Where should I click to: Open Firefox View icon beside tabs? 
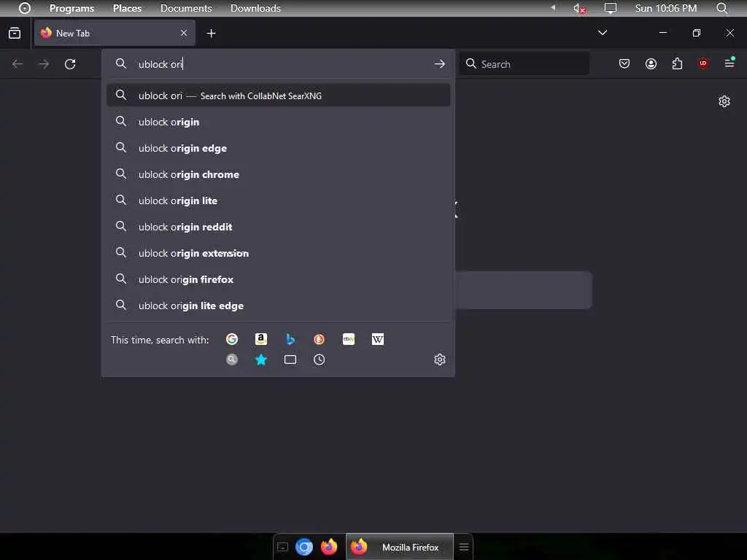click(x=15, y=34)
